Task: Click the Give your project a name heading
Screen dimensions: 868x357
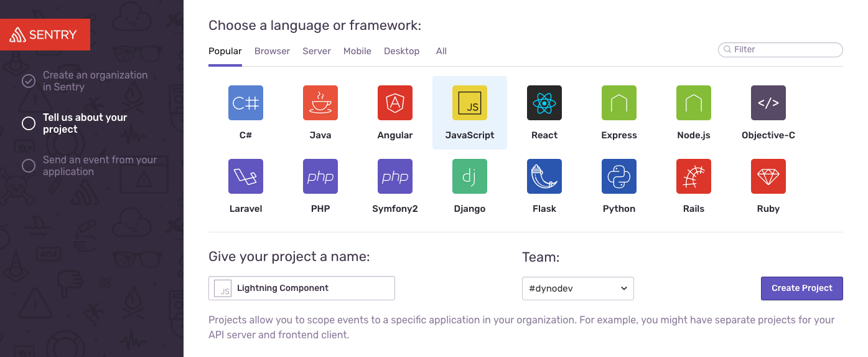Action: 289,256
